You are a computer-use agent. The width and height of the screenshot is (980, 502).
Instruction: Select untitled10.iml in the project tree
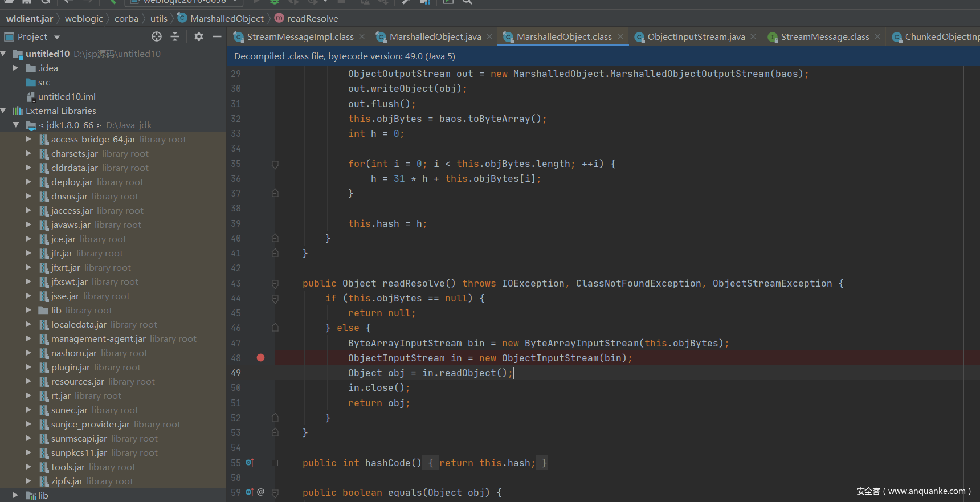[67, 96]
